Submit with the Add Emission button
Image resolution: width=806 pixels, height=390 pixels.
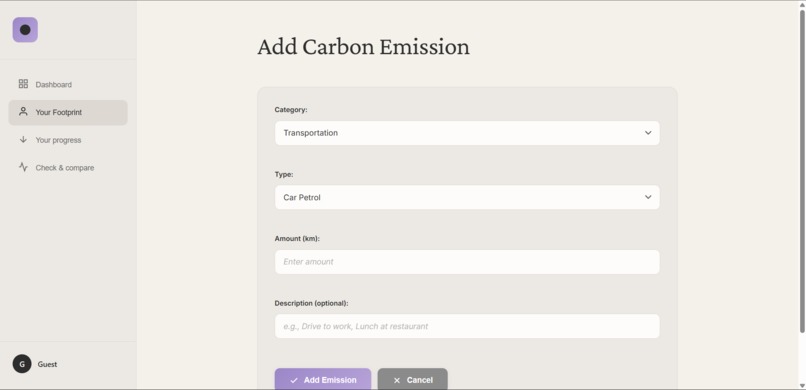click(x=323, y=379)
